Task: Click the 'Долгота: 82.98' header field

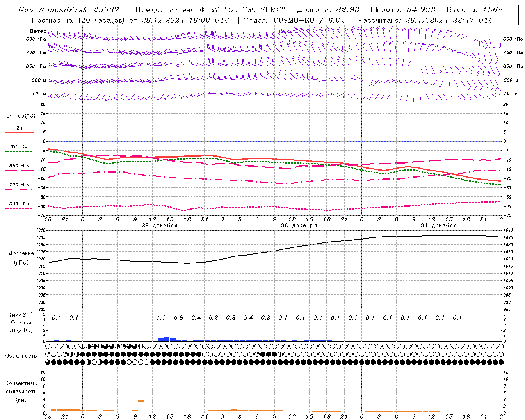Action: click(x=328, y=10)
